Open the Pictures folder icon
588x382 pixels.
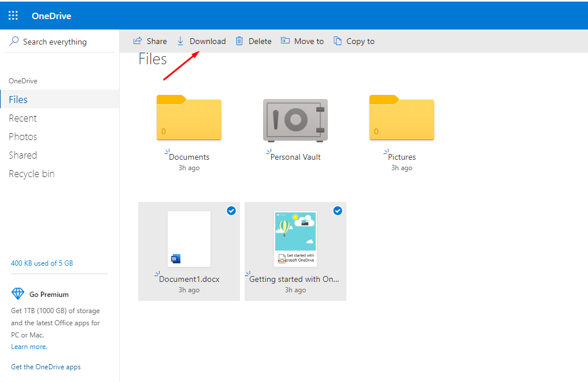pos(402,117)
